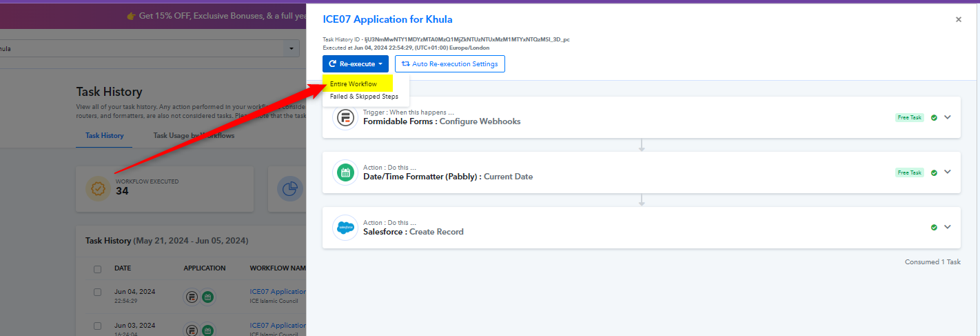Close the ICE07 Application task panel
Image resolution: width=980 pixels, height=336 pixels.
[x=958, y=19]
